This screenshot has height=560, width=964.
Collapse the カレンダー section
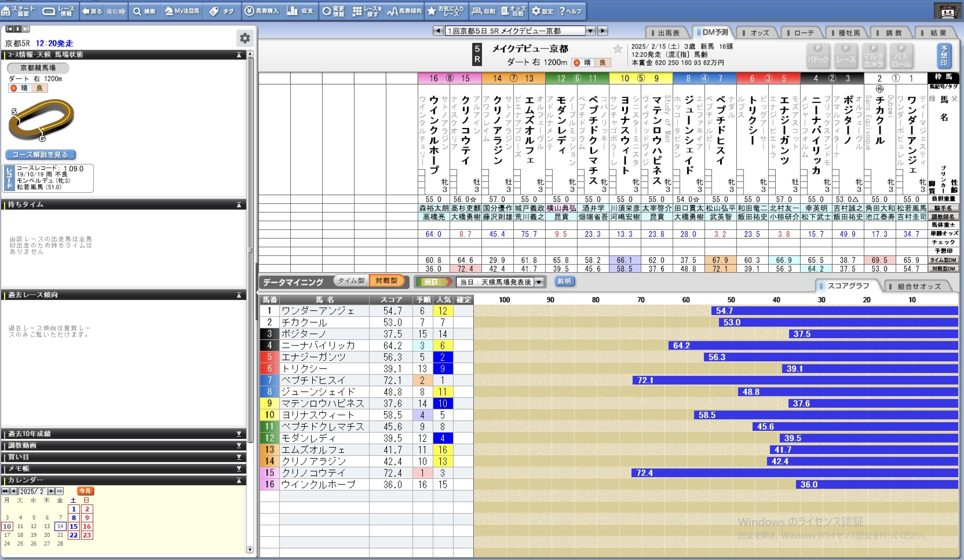(x=239, y=480)
